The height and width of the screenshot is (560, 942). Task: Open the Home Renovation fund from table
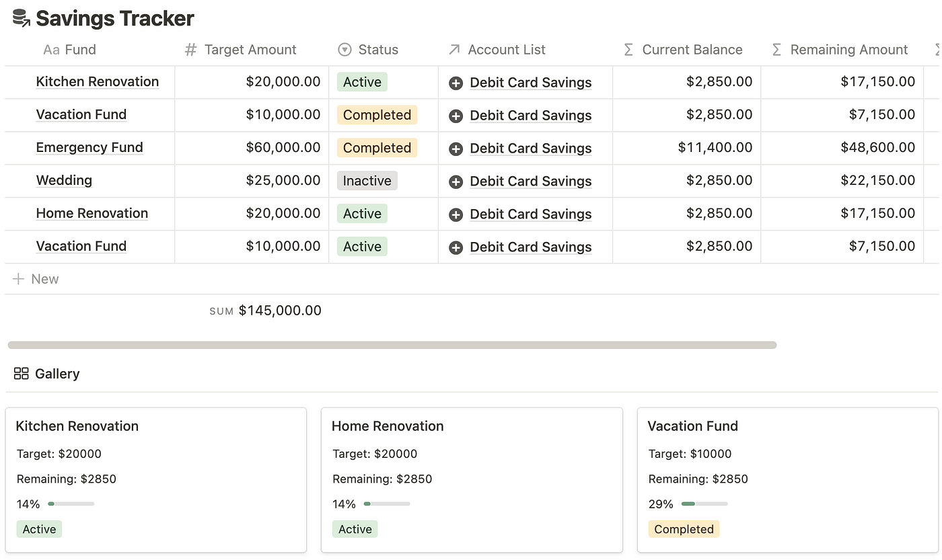[92, 214]
